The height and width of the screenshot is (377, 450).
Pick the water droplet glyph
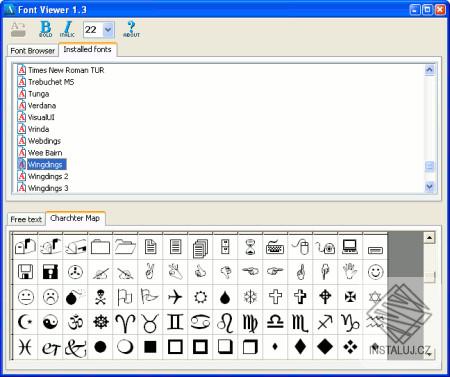[225, 297]
